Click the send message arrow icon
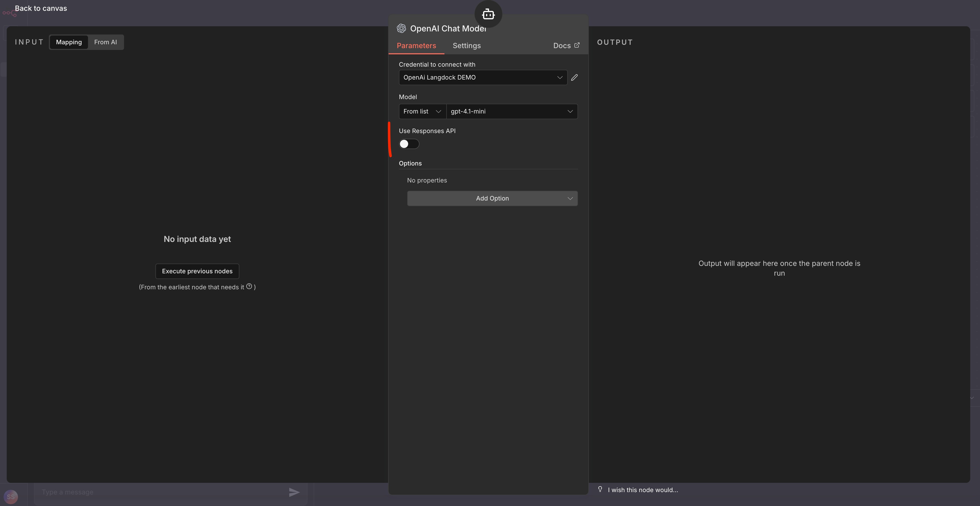Image resolution: width=980 pixels, height=506 pixels. pos(294,492)
